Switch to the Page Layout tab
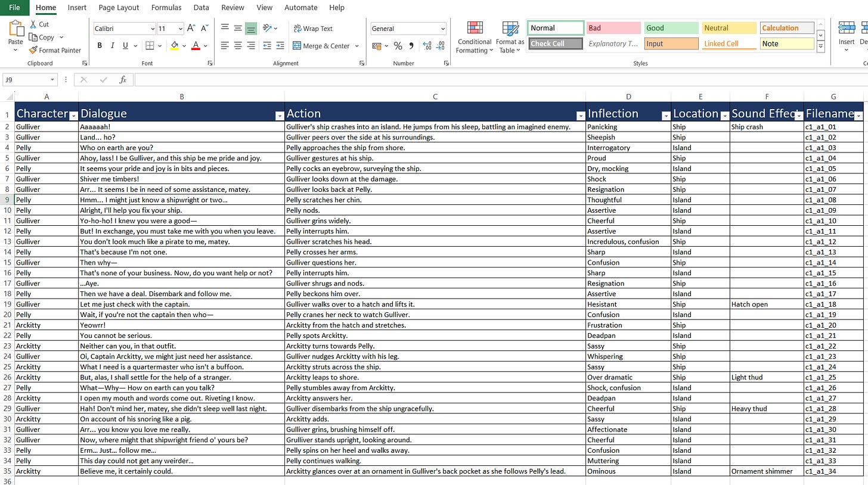The image size is (868, 485). [119, 8]
